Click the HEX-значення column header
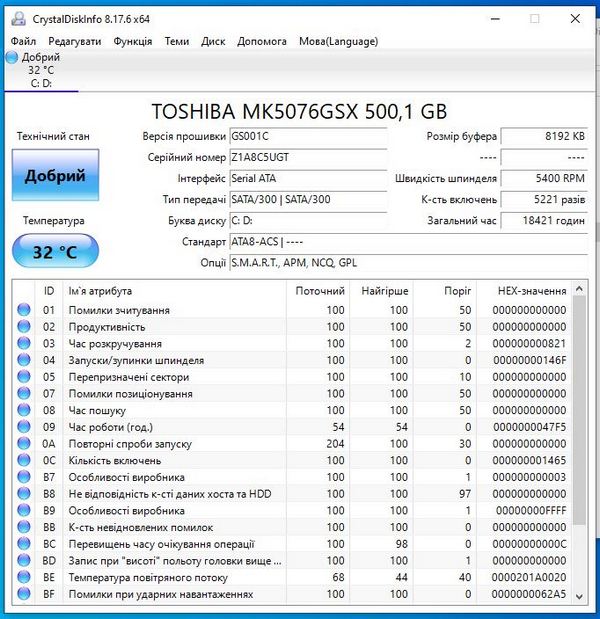This screenshot has height=619, width=600. pyautogui.click(x=531, y=290)
